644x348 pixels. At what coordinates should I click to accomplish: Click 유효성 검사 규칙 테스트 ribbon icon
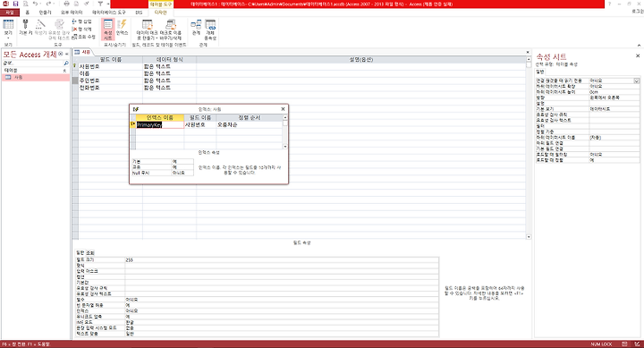(x=60, y=30)
